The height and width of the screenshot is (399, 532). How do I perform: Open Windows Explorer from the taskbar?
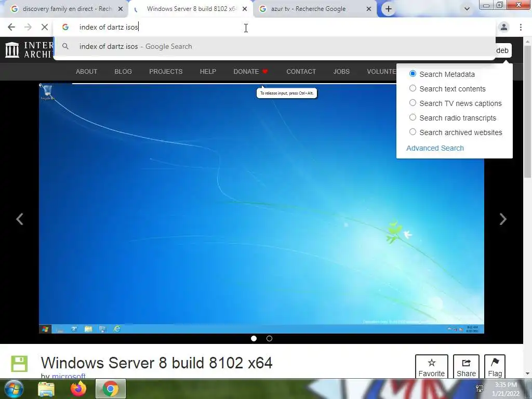point(46,389)
